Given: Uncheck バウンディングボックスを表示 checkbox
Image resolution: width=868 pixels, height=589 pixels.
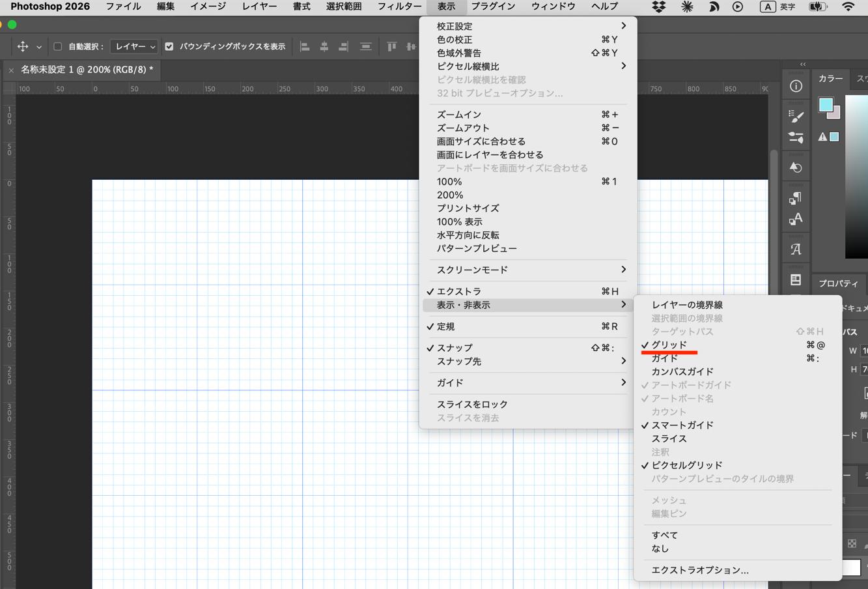Looking at the screenshot, I should click(169, 46).
